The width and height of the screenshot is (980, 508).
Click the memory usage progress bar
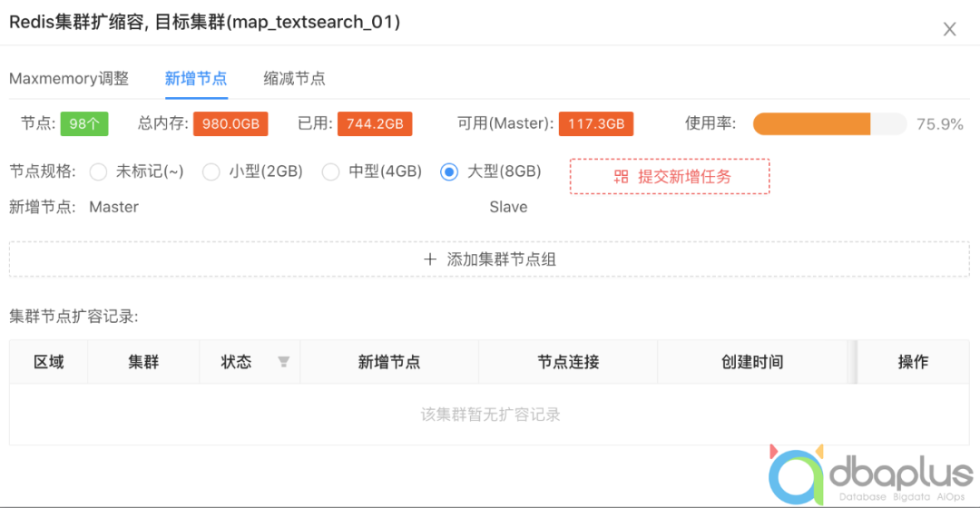click(x=829, y=123)
